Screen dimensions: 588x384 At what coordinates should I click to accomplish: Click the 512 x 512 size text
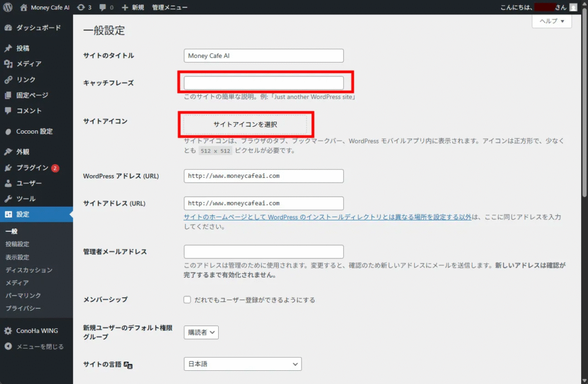(x=215, y=151)
